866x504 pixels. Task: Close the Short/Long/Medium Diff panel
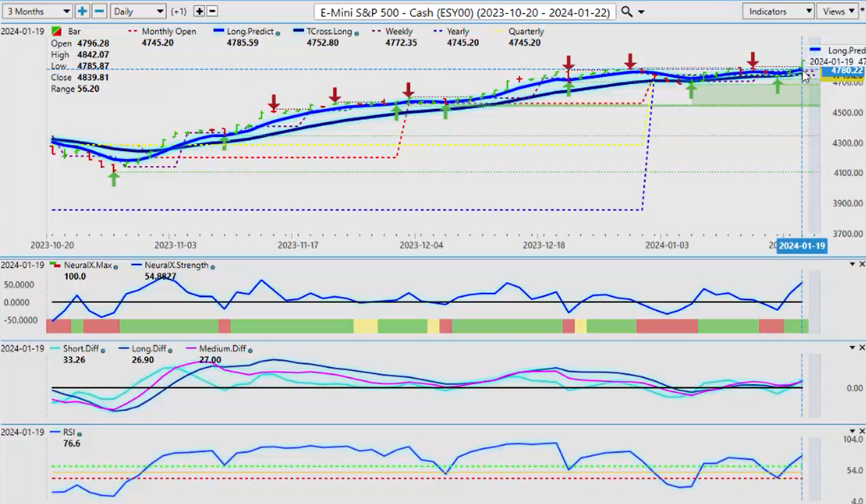coord(862,348)
